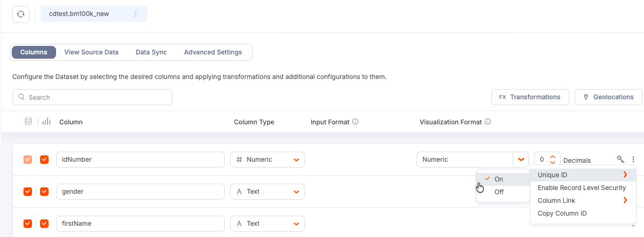Viewport: 644px width, 237px height.
Task: Toggle the first checkbox for firstName
Action: 28,224
